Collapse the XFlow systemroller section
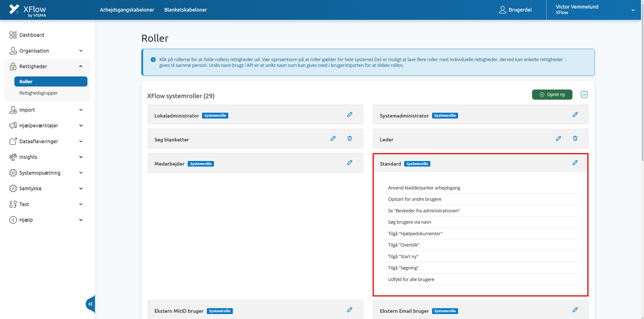644x319 pixels. pyautogui.click(x=584, y=95)
